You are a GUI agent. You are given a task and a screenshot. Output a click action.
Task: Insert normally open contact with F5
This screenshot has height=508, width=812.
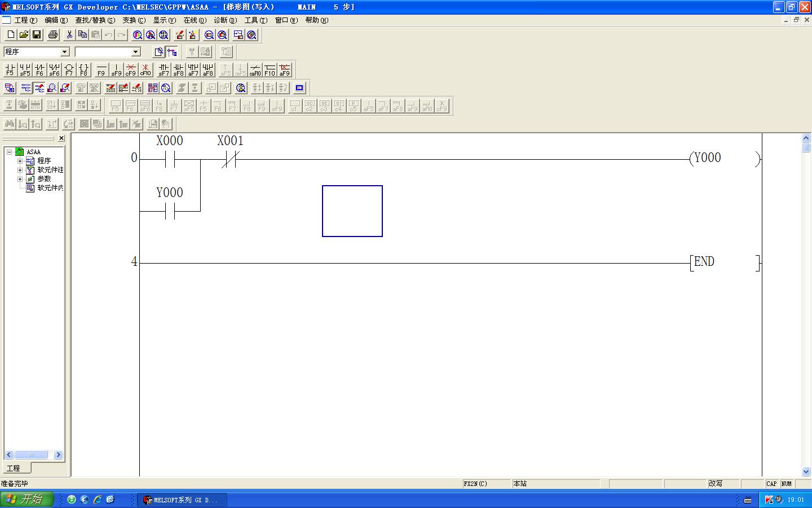(x=10, y=69)
